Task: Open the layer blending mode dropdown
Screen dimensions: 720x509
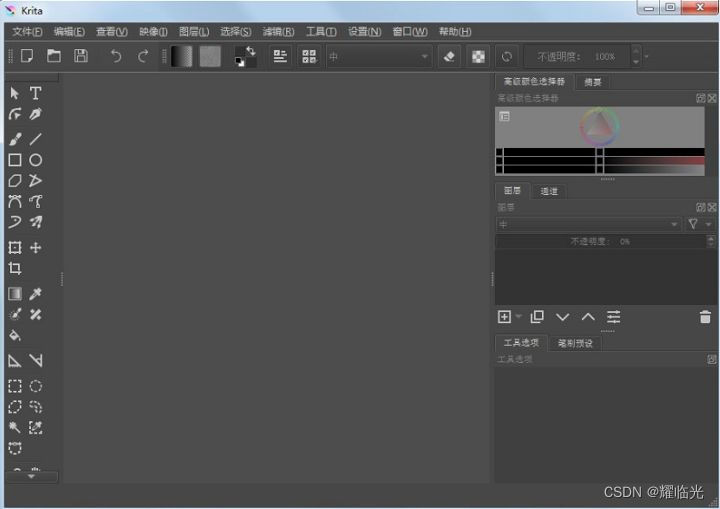Action: 588,224
